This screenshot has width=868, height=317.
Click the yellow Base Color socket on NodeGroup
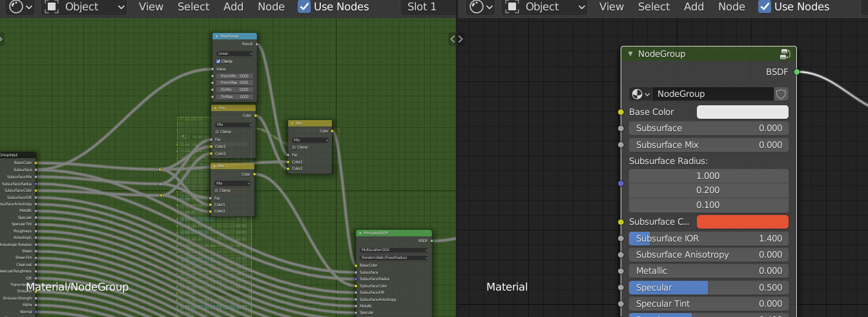click(x=621, y=112)
